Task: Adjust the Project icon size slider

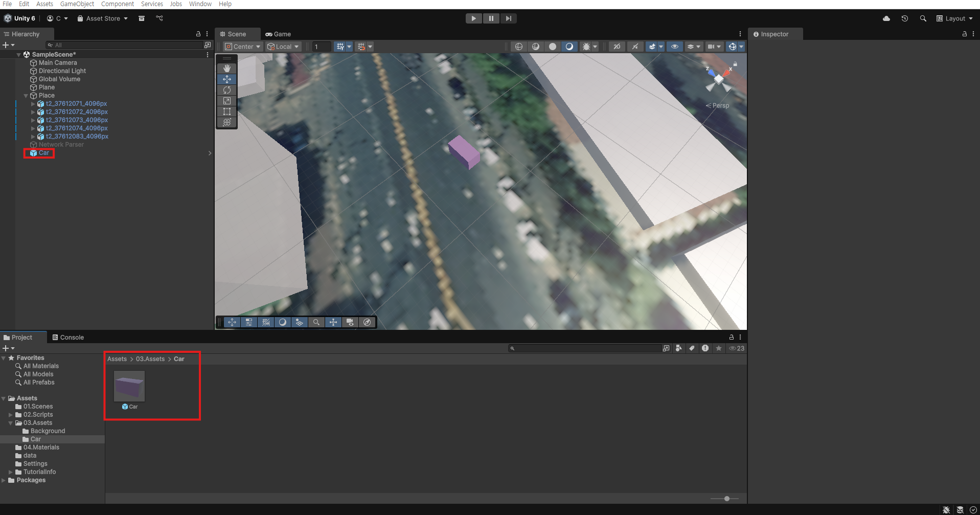Action: (x=727, y=499)
